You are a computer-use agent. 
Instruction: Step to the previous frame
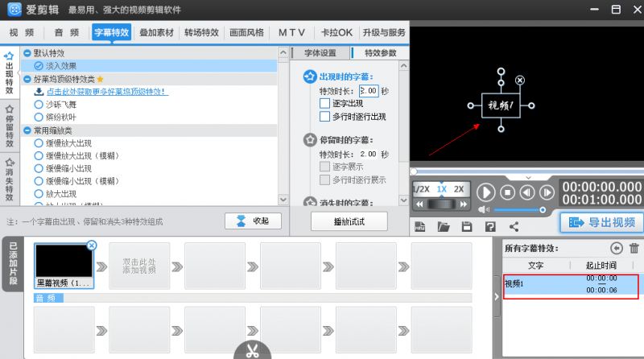(527, 192)
